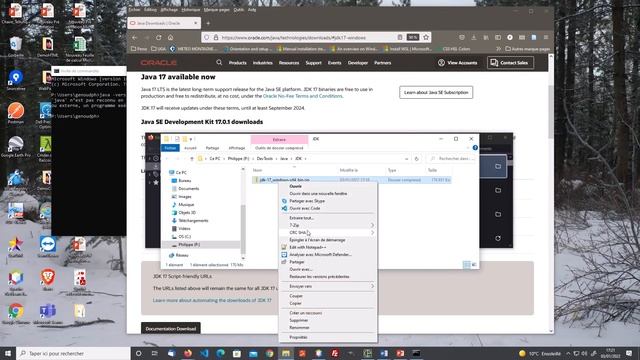This screenshot has height=360, width=640.
Task: Open the 'Developer' menu on Oracle site
Action: [358, 63]
